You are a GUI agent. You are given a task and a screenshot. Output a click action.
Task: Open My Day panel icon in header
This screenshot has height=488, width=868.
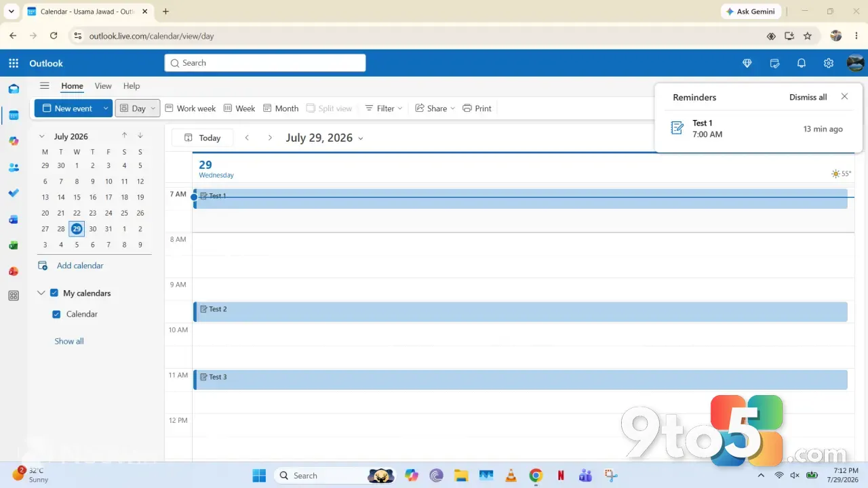click(x=774, y=63)
